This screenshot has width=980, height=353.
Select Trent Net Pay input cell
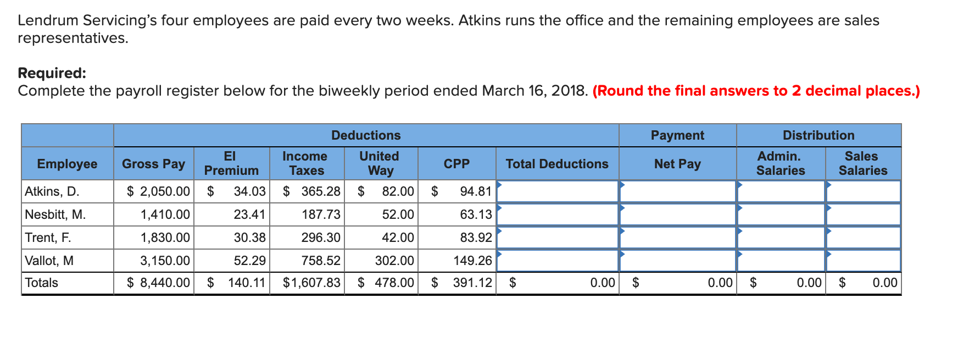(678, 238)
